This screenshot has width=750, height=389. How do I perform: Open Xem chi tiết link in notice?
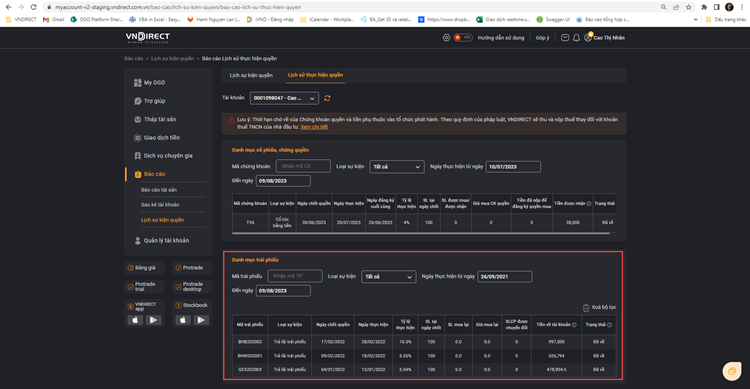tap(314, 127)
